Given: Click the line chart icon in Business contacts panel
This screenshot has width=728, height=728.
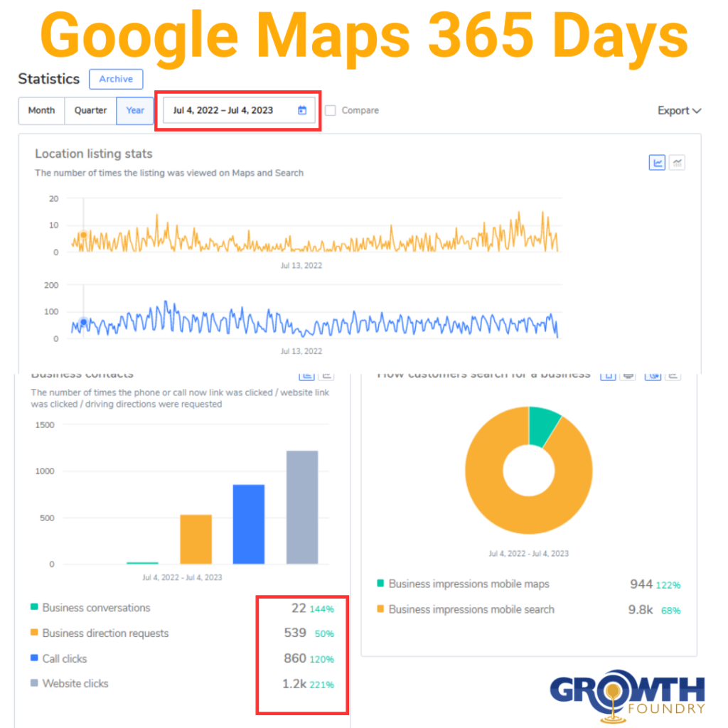Looking at the screenshot, I should click(x=326, y=376).
